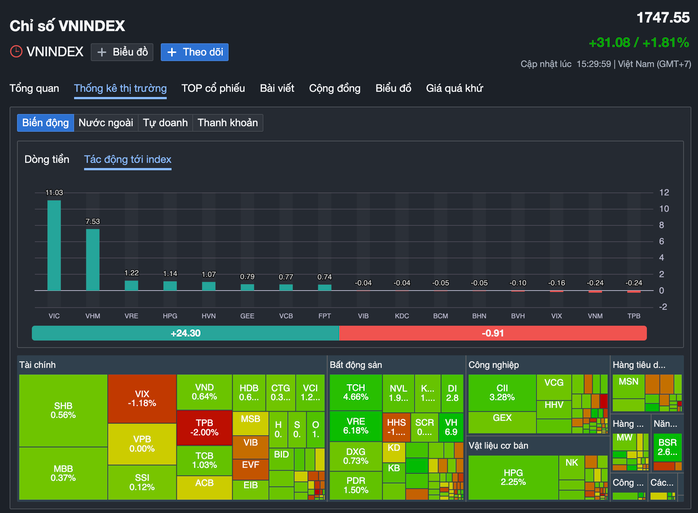Screen dimensions: 698x513
Task: Toggle the Thanh khoản filter
Action: [x=228, y=123]
